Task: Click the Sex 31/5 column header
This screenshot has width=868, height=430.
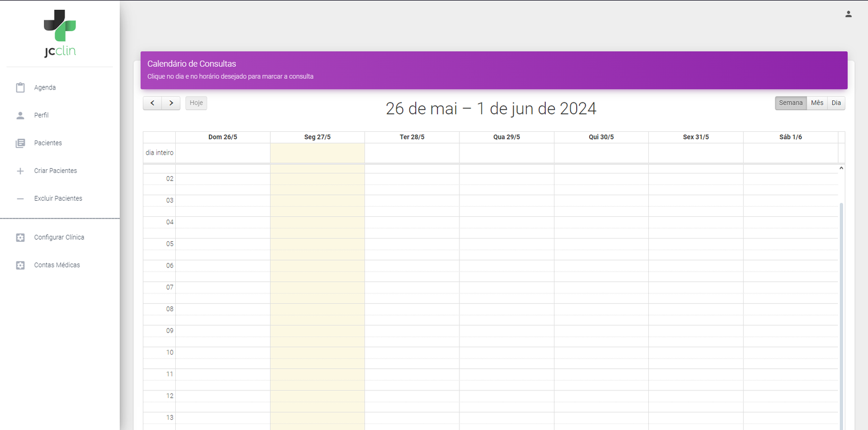Action: (x=696, y=137)
